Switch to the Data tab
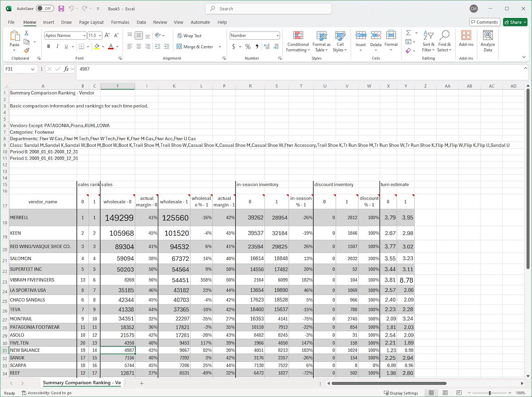 [x=141, y=22]
